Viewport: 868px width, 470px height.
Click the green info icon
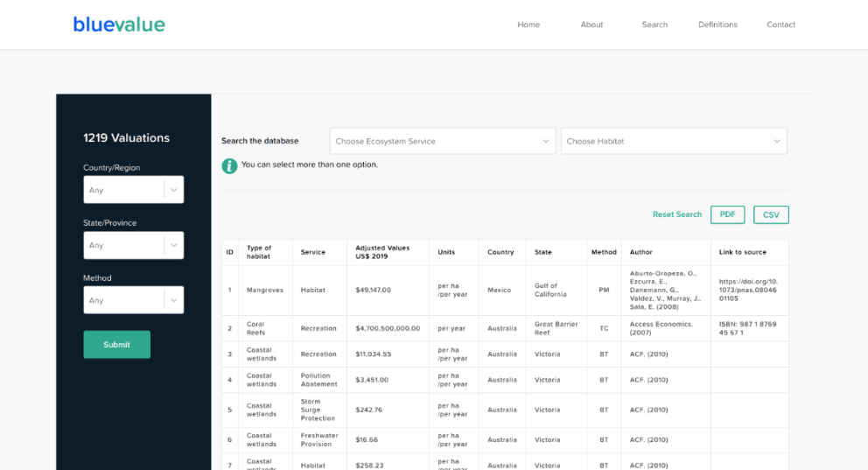229,165
